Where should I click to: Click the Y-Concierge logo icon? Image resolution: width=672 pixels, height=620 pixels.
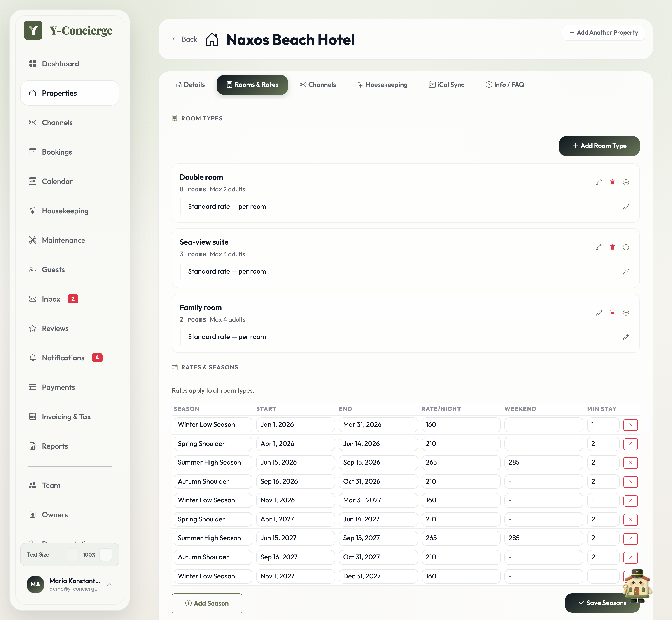click(33, 30)
